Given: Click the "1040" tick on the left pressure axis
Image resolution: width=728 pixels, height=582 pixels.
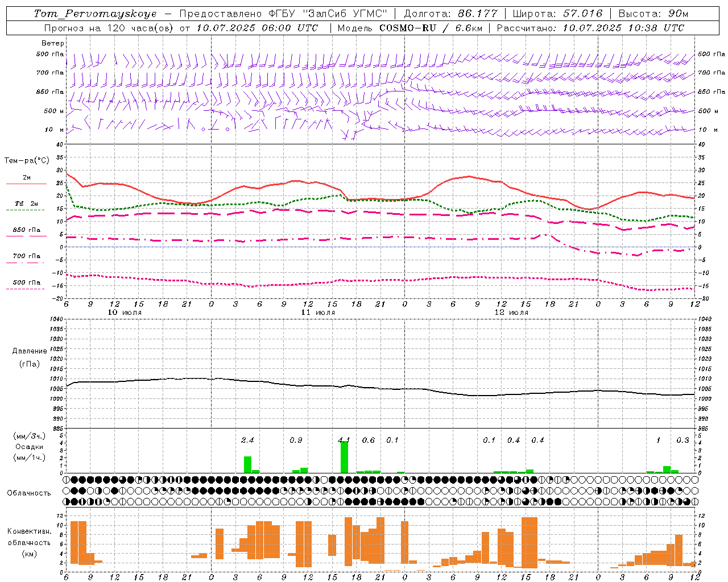Looking at the screenshot, I should click(x=56, y=319).
